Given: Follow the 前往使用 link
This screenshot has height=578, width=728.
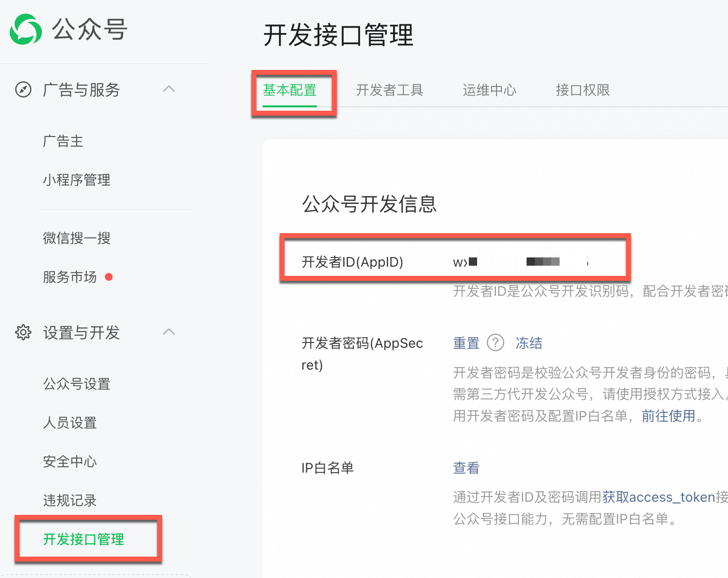Looking at the screenshot, I should pyautogui.click(x=668, y=416).
